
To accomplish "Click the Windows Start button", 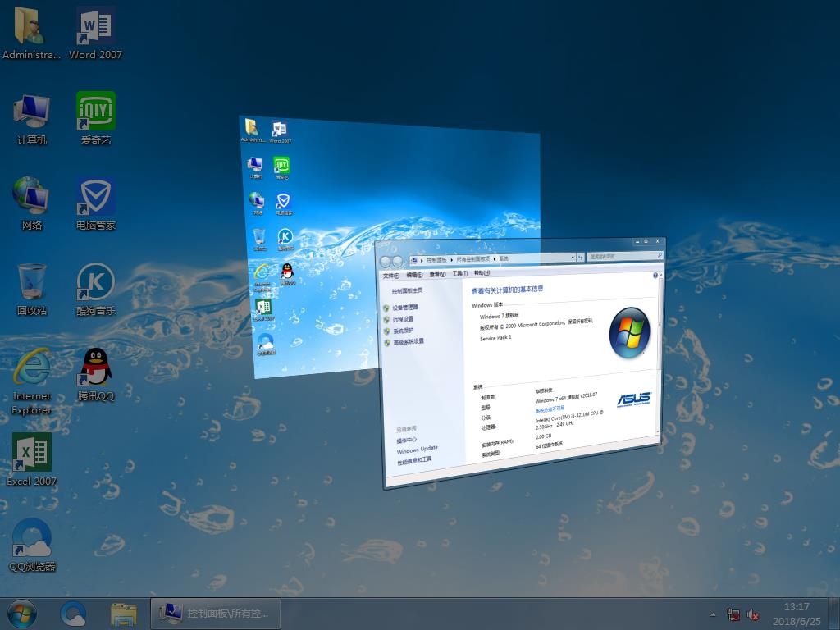I will [x=21, y=613].
